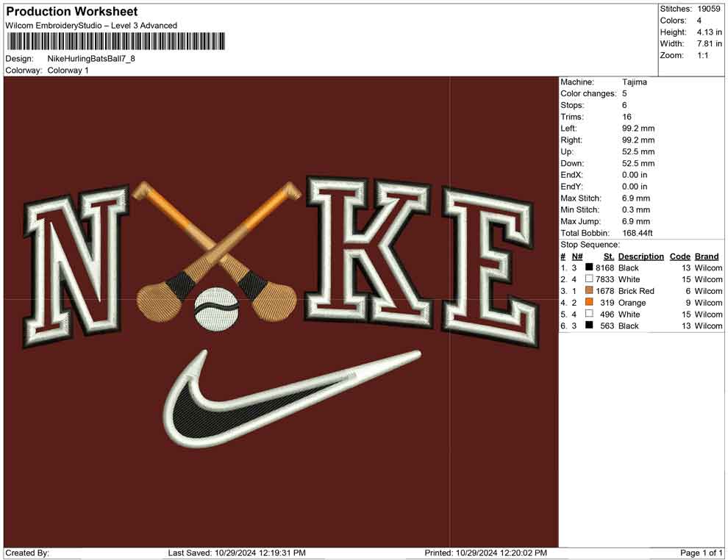
Task: Click the Code column header
Action: [679, 256]
